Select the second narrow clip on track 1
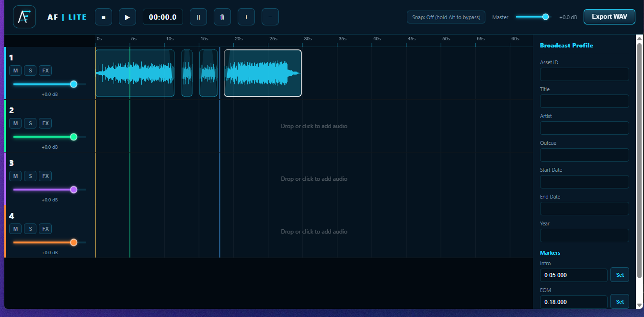The width and height of the screenshot is (644, 317). click(187, 73)
